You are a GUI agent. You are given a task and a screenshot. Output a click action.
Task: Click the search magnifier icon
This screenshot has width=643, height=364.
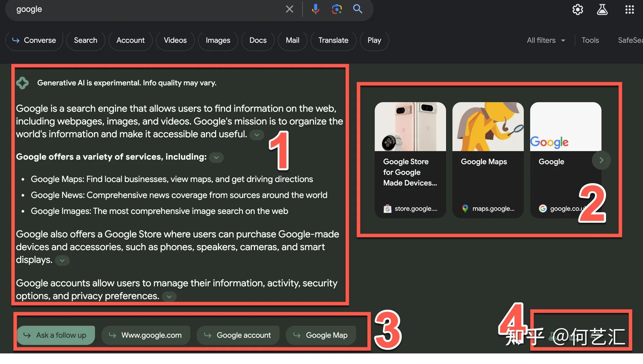point(358,9)
